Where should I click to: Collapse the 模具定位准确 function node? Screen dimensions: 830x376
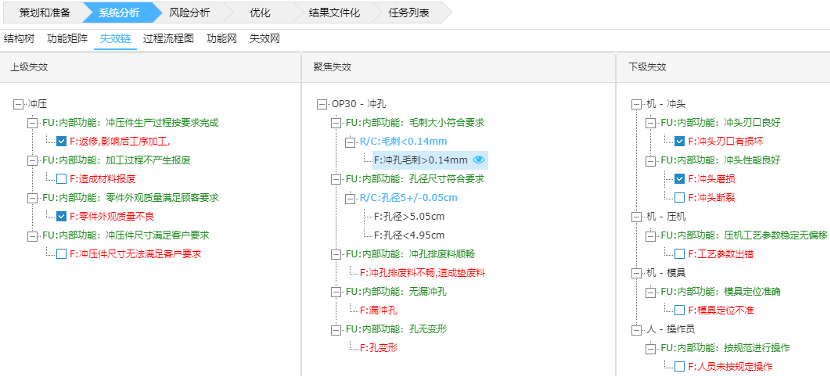(651, 292)
